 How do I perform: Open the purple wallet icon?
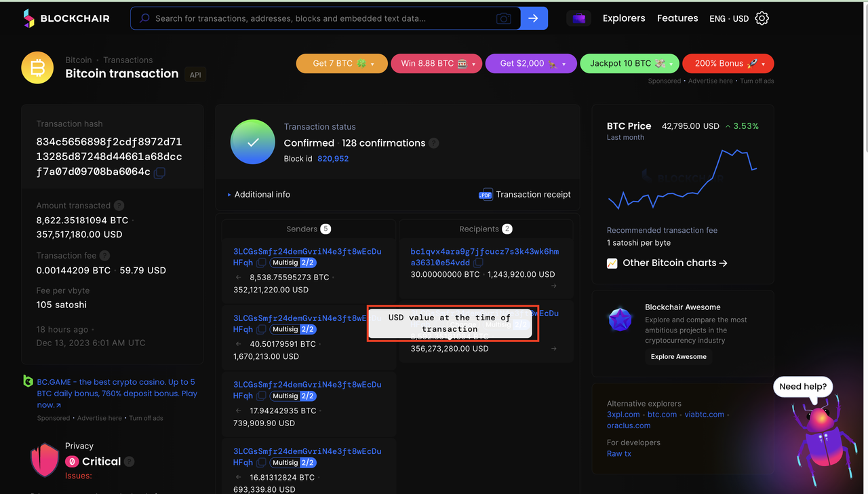click(578, 18)
